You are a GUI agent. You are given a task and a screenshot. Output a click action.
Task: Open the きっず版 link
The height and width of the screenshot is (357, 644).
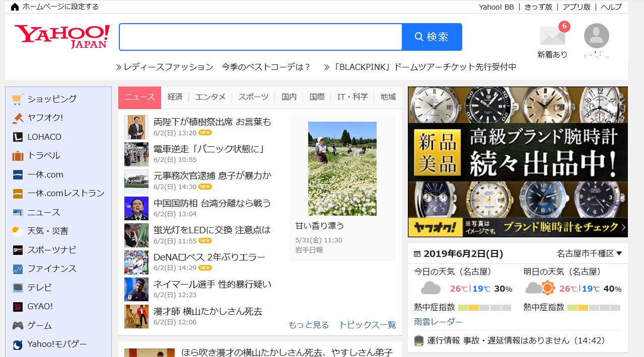click(538, 7)
